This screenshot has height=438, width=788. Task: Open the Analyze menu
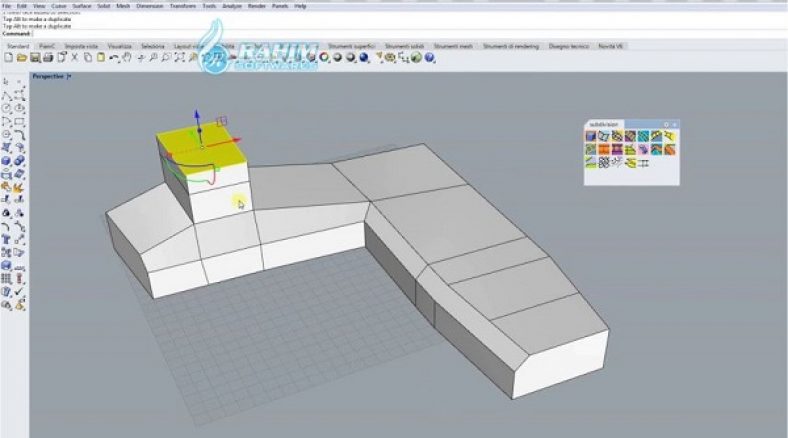[232, 6]
